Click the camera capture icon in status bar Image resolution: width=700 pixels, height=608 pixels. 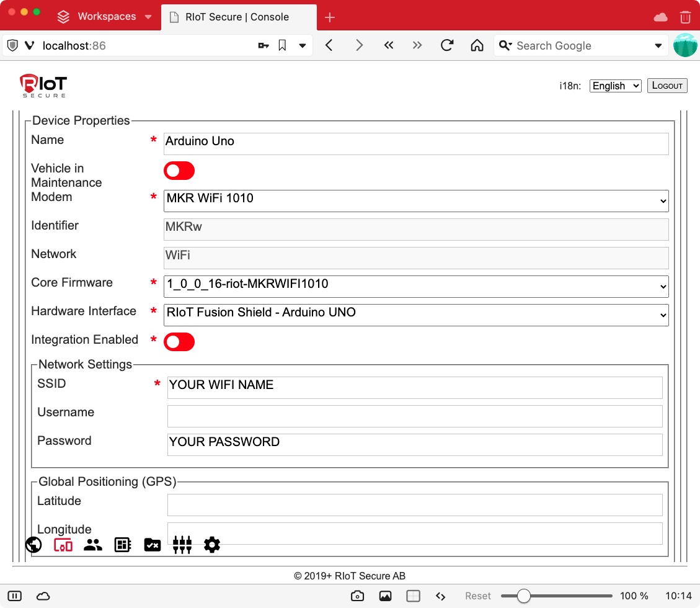(x=357, y=596)
